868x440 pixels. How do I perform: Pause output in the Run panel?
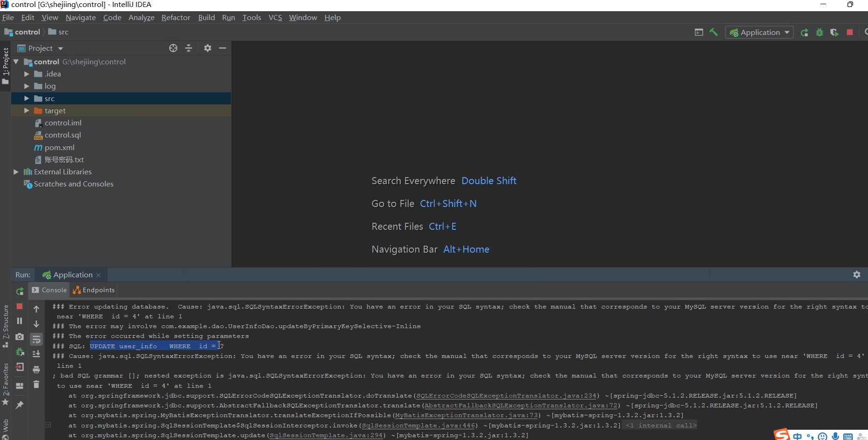tap(20, 321)
